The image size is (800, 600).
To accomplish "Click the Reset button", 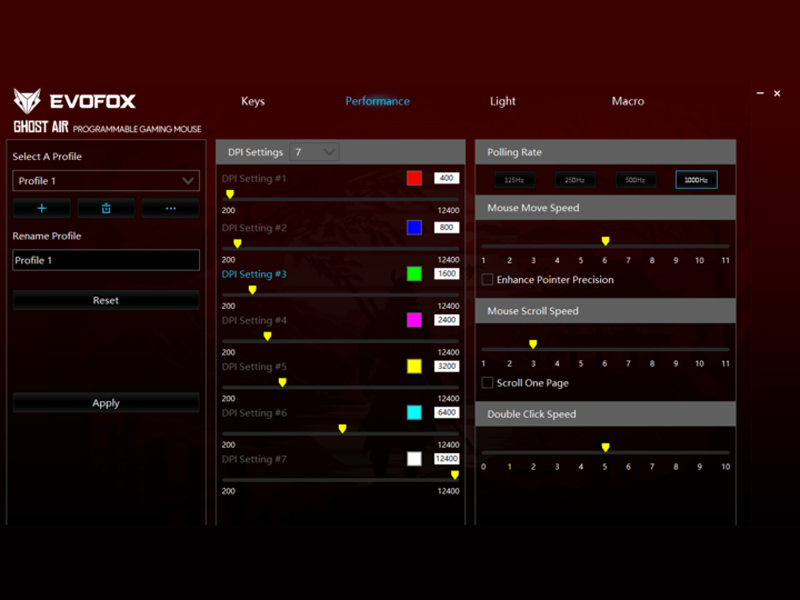I will click(106, 300).
